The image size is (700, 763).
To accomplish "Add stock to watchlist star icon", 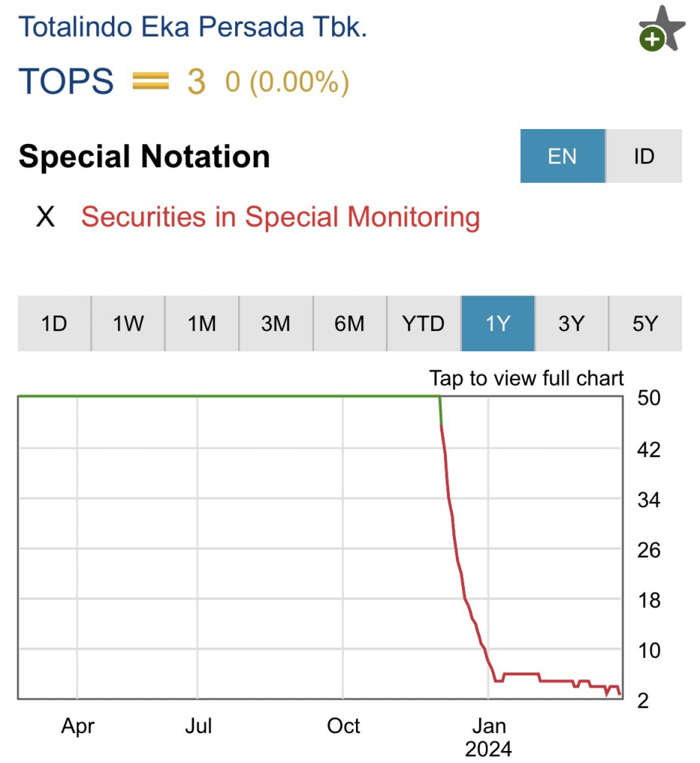I will coord(661,30).
